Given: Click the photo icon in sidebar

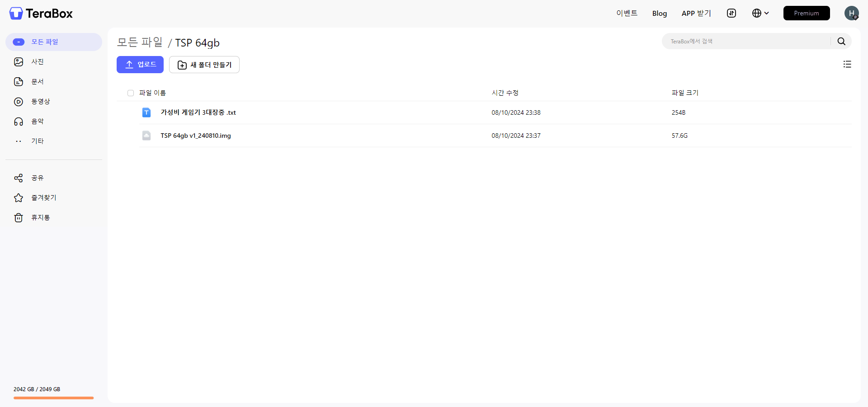Looking at the screenshot, I should [19, 62].
